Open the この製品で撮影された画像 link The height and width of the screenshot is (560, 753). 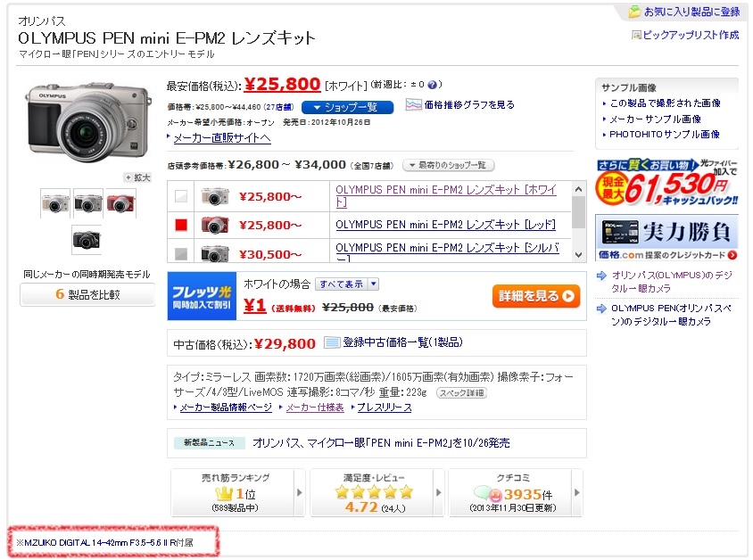coord(665,103)
